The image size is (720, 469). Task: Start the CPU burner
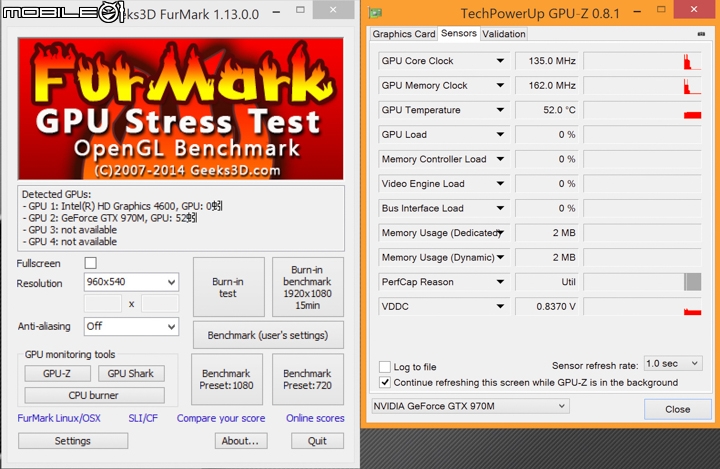pos(94,395)
